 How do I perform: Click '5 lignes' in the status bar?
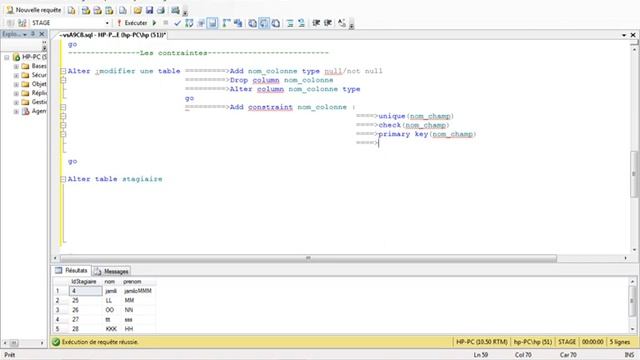click(620, 342)
